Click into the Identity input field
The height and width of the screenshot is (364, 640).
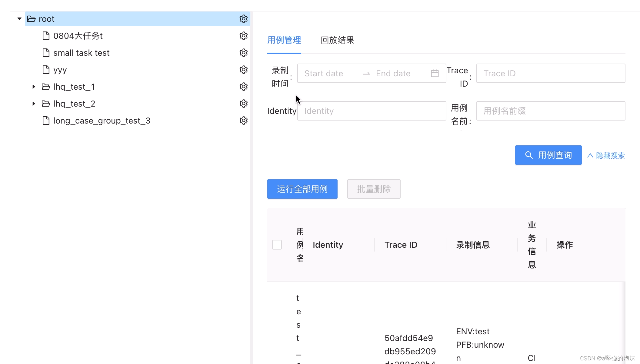point(372,111)
